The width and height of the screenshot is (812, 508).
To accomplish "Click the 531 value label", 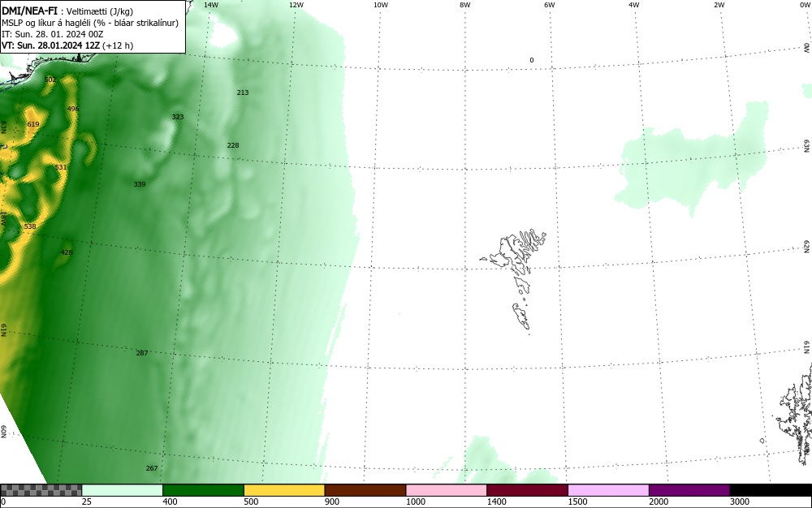I will [61, 167].
